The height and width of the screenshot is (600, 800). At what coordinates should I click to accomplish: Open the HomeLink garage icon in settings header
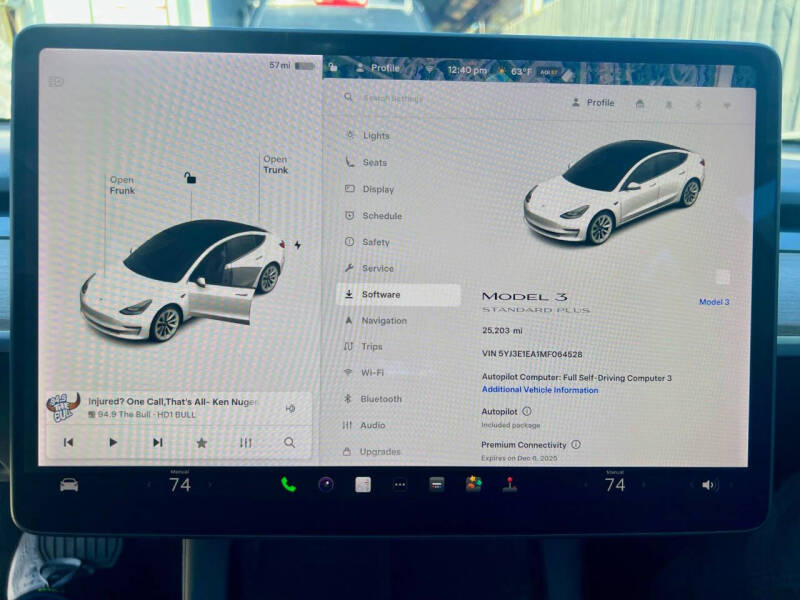[640, 103]
